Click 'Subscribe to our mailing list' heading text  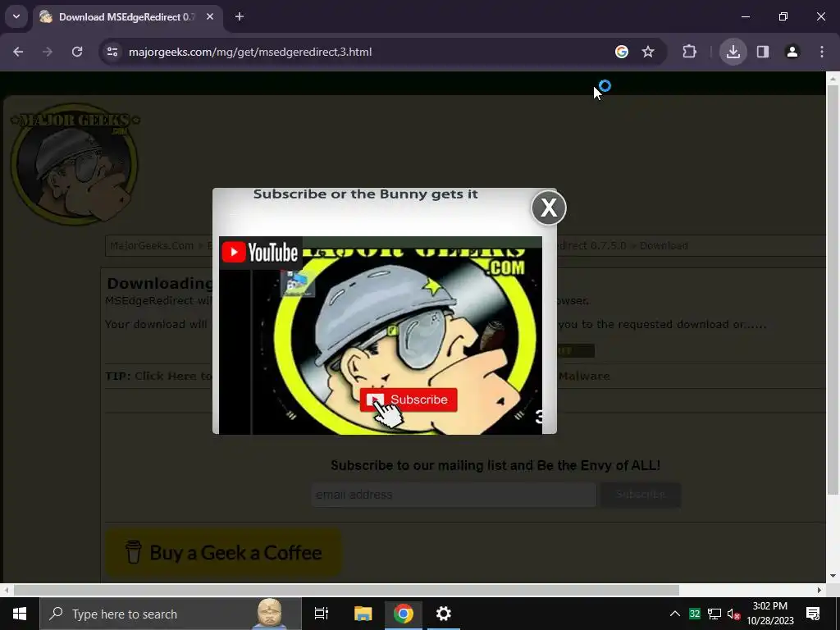(x=495, y=466)
